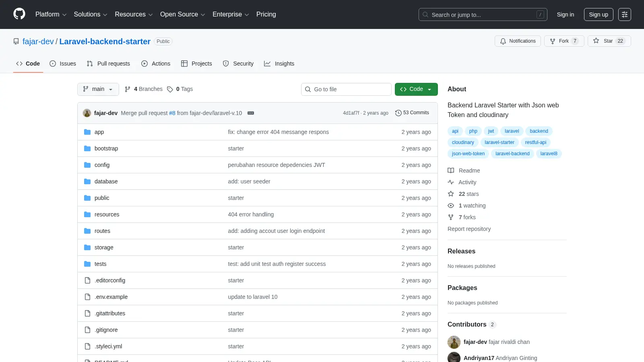Click the branch icon next to 4 Branches
644x362 pixels.
128,89
